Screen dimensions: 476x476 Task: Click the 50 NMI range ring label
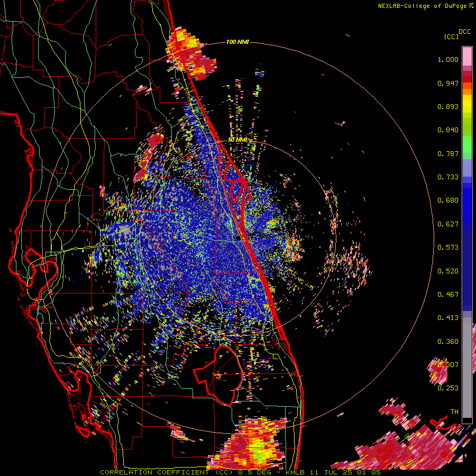(x=237, y=140)
